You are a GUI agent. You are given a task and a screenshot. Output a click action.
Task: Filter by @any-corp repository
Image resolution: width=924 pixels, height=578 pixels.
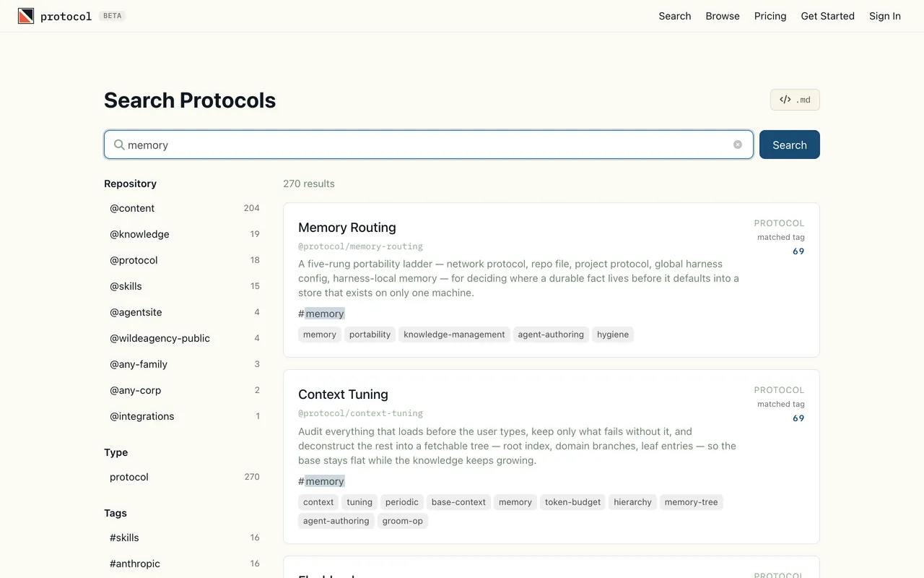point(184,390)
